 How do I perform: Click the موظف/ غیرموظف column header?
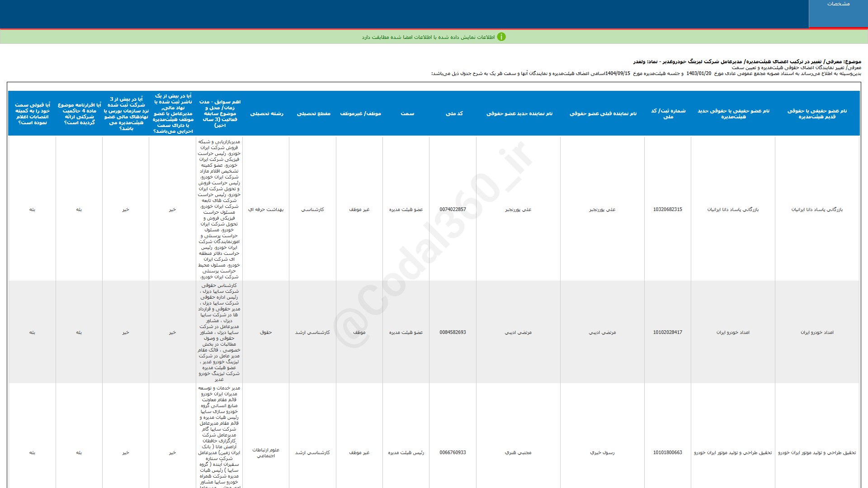[360, 113]
